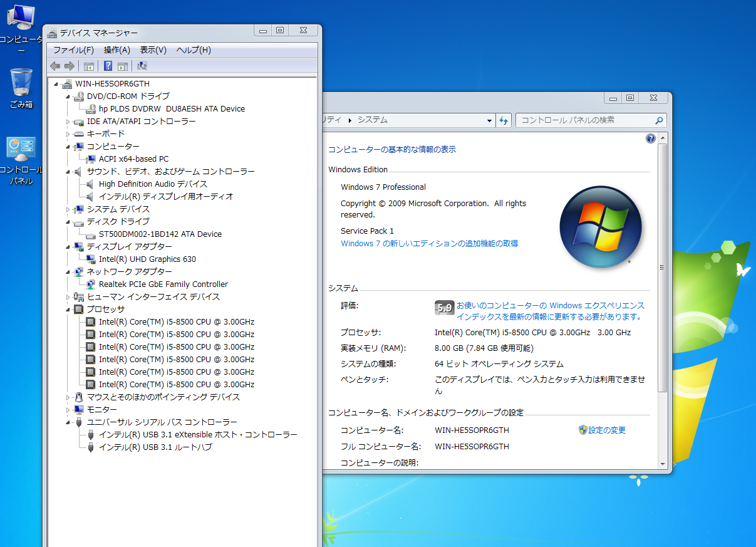Click the Intel(R) UHD Graphics 630 adapter icon

(91, 259)
